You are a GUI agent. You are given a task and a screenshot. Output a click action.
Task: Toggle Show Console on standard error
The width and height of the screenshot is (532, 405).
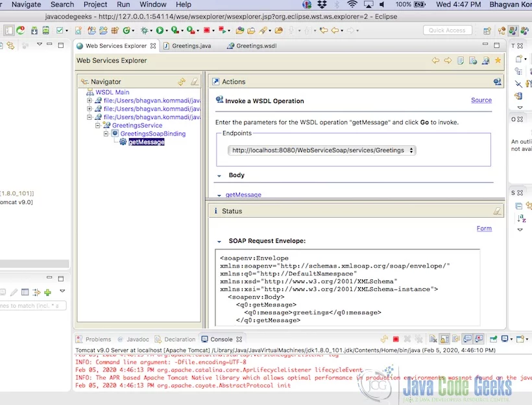(479, 339)
